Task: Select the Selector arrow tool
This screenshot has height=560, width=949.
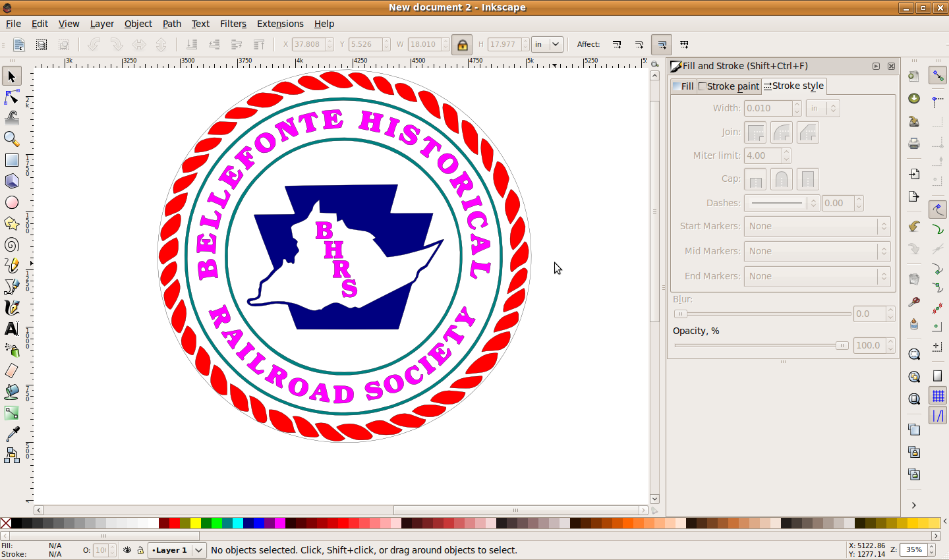Action: coord(11,76)
